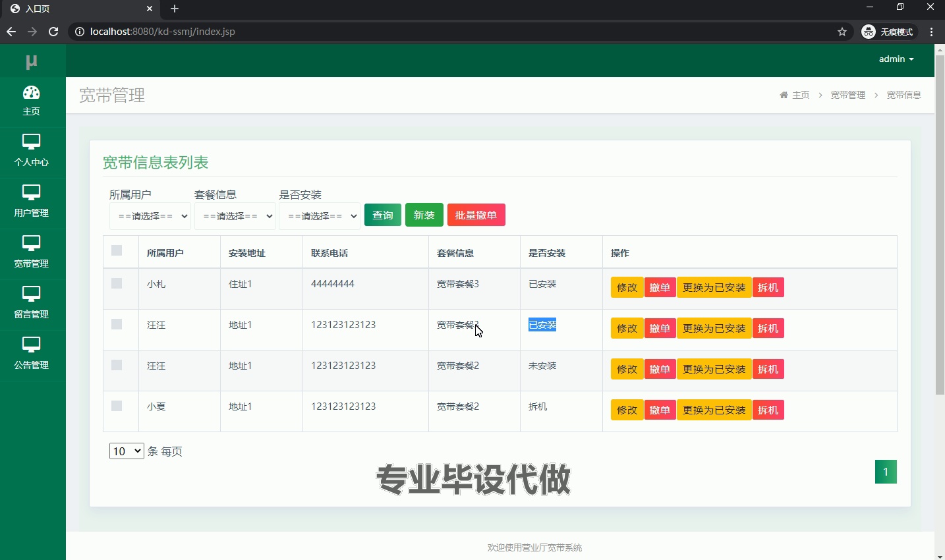Screen dimensions: 945x560
Task: Check the checkbox for 小夏's row
Action: tap(117, 406)
